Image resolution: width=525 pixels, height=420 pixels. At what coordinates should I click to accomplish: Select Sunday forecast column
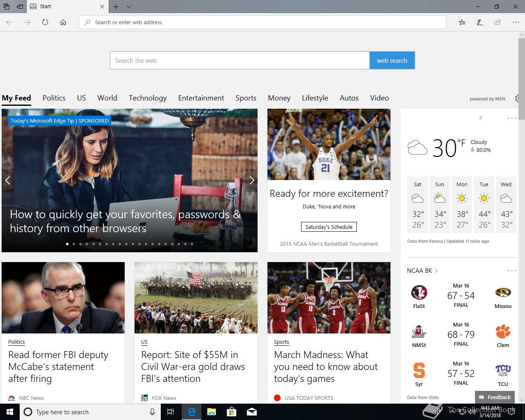(x=440, y=205)
